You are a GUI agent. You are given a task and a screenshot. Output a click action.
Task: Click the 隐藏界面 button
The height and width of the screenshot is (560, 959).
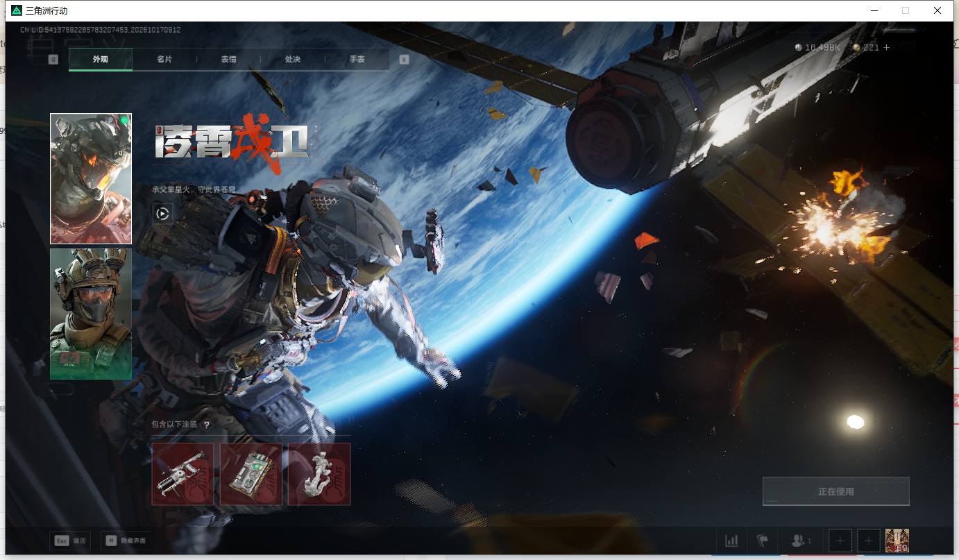click(x=126, y=541)
